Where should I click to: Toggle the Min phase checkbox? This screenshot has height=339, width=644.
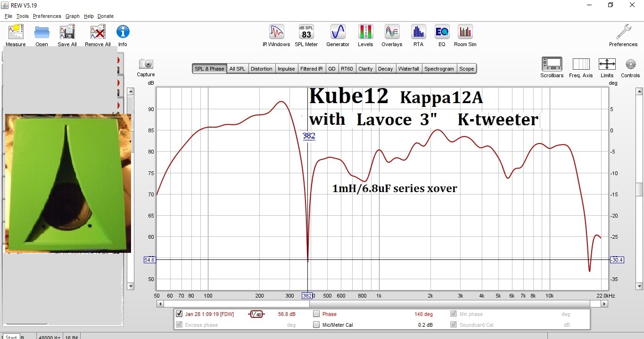[x=454, y=314]
